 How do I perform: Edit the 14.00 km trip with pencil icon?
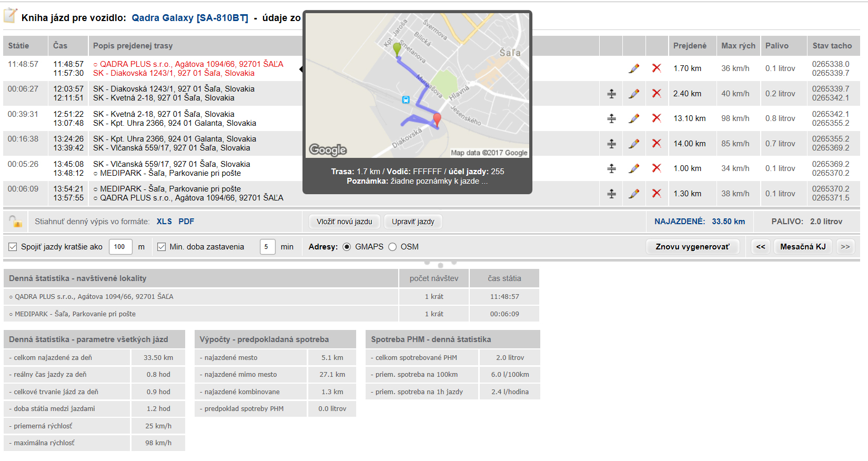(x=634, y=144)
